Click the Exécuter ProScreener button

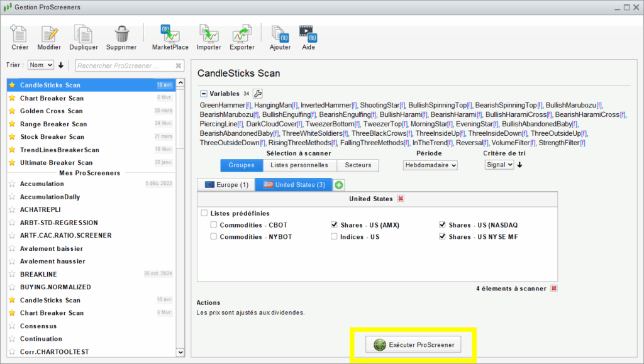click(x=413, y=345)
